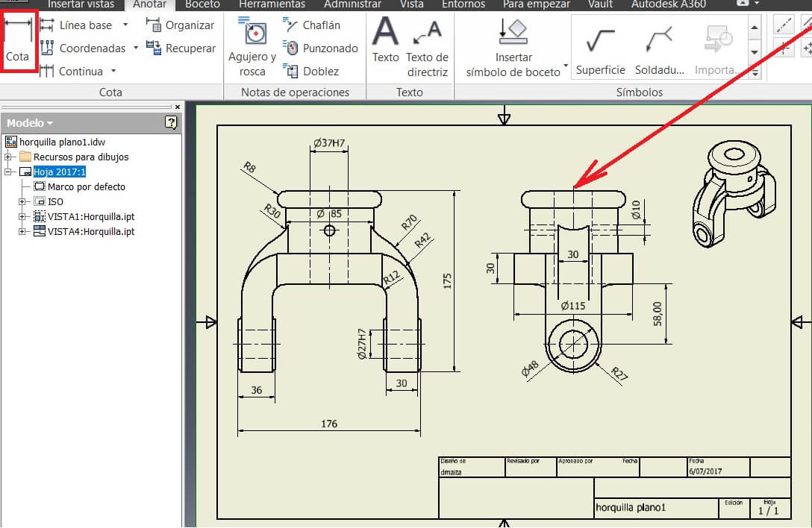The width and height of the screenshot is (812, 528).
Task: Open the Entornos ribbon tab
Action: (463, 4)
